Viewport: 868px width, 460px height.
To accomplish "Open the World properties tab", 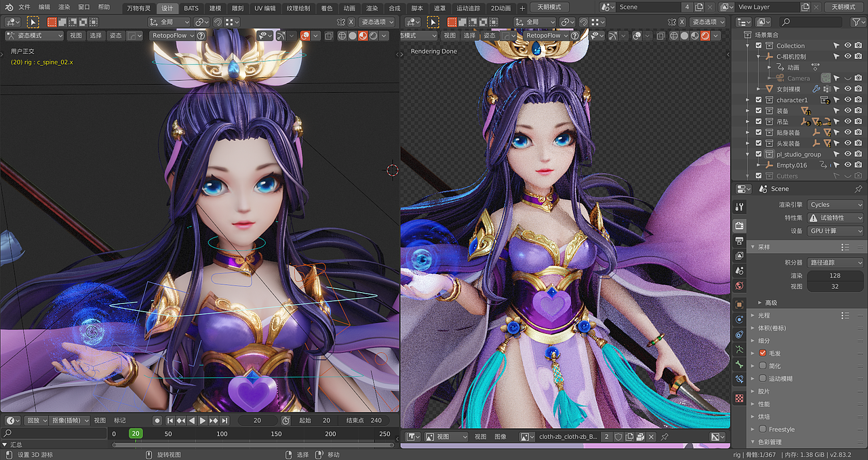I will pos(740,286).
